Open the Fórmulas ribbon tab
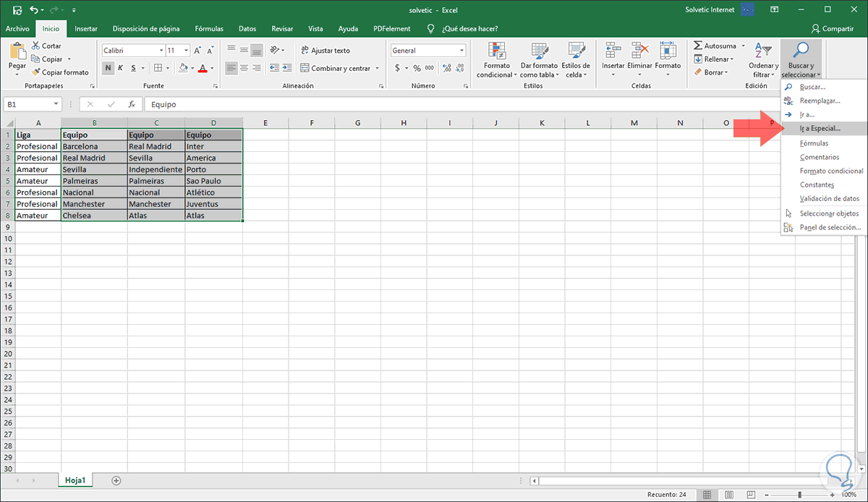Screen dimensions: 868x502 coord(208,29)
